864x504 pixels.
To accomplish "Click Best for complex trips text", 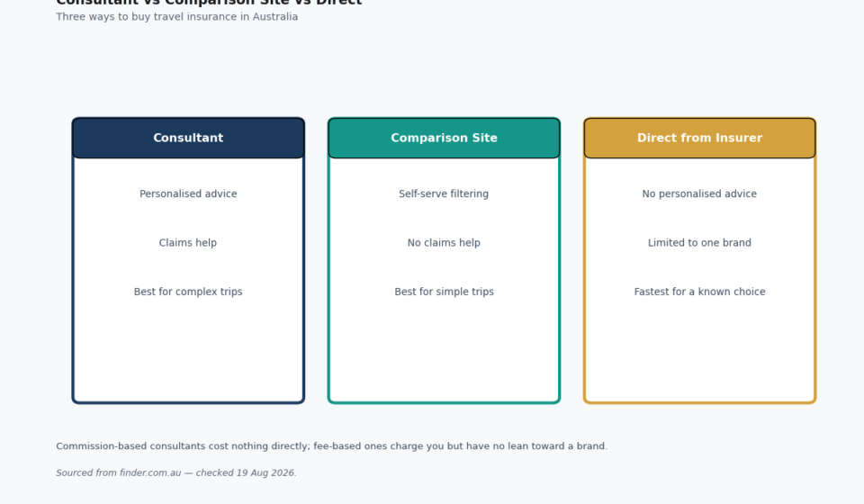I will point(188,292).
